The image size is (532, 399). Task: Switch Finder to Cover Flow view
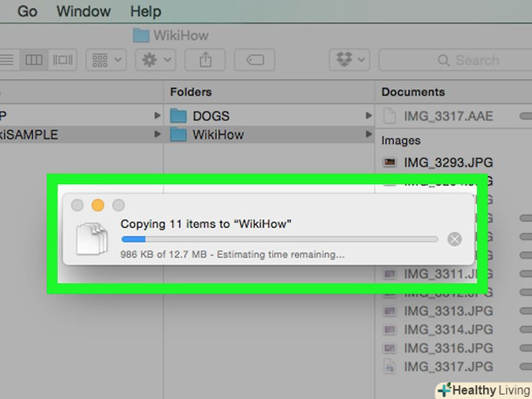pyautogui.click(x=62, y=60)
